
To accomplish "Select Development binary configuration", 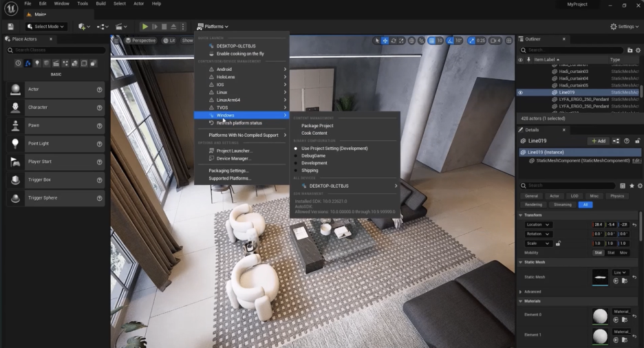I will (x=314, y=163).
